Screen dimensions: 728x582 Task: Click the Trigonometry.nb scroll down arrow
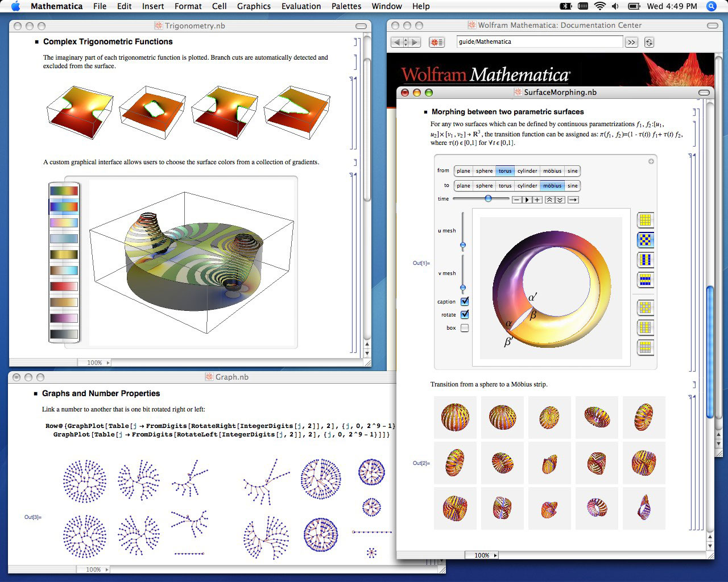tap(367, 354)
